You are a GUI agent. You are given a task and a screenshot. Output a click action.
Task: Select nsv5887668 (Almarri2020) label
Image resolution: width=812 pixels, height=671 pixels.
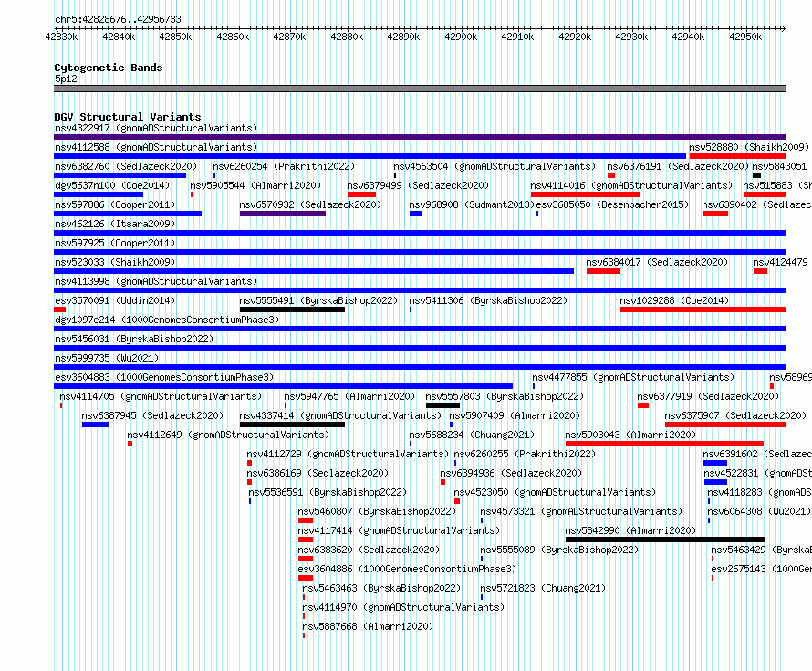tap(369, 626)
